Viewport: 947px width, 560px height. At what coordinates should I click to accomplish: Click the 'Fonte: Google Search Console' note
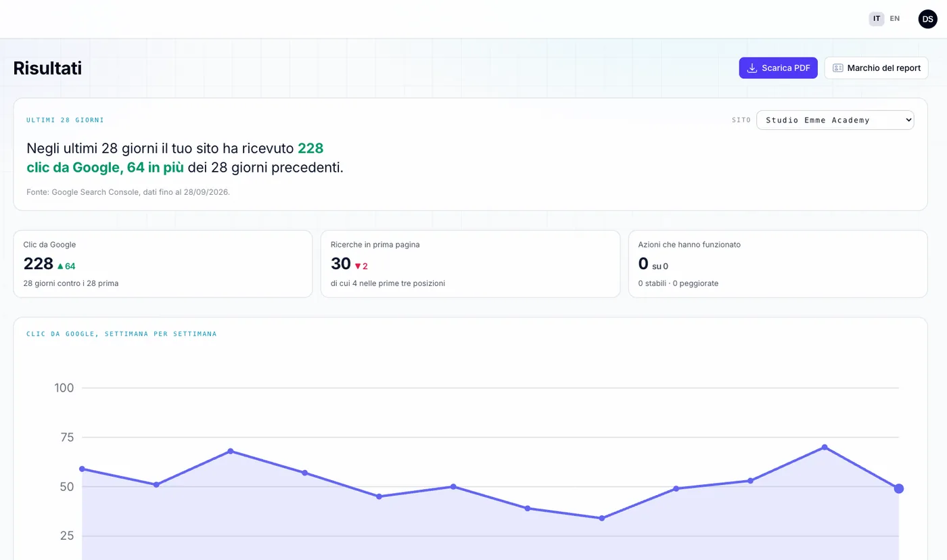129,192
